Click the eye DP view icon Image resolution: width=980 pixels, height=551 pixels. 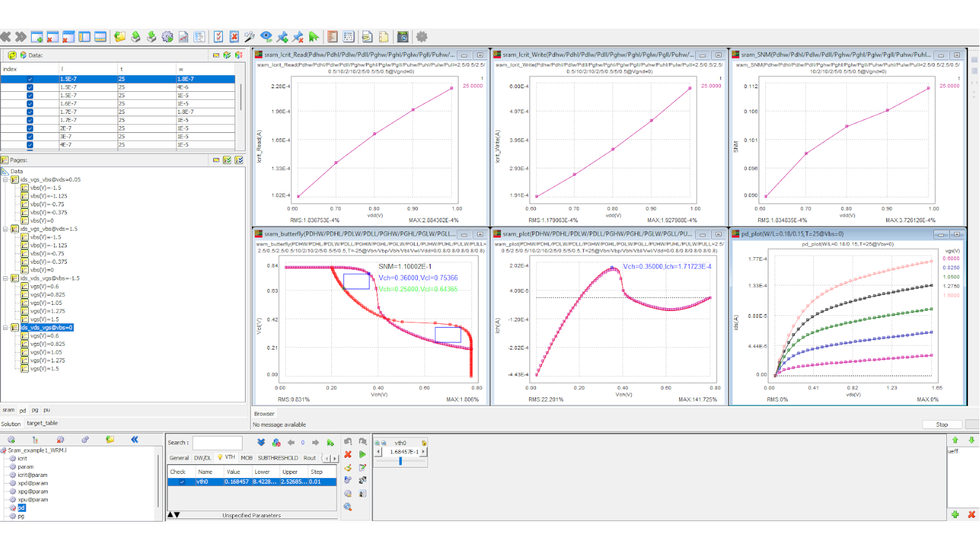[x=266, y=37]
